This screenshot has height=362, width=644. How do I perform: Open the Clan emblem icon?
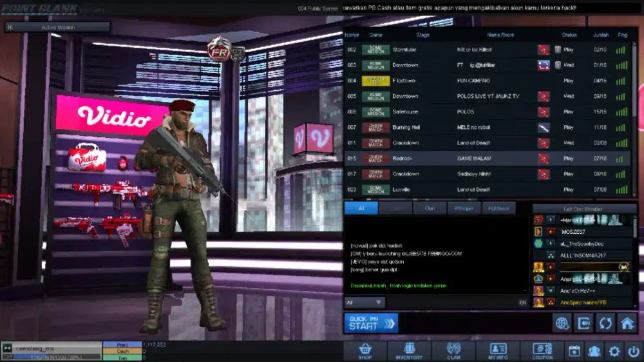click(453, 351)
